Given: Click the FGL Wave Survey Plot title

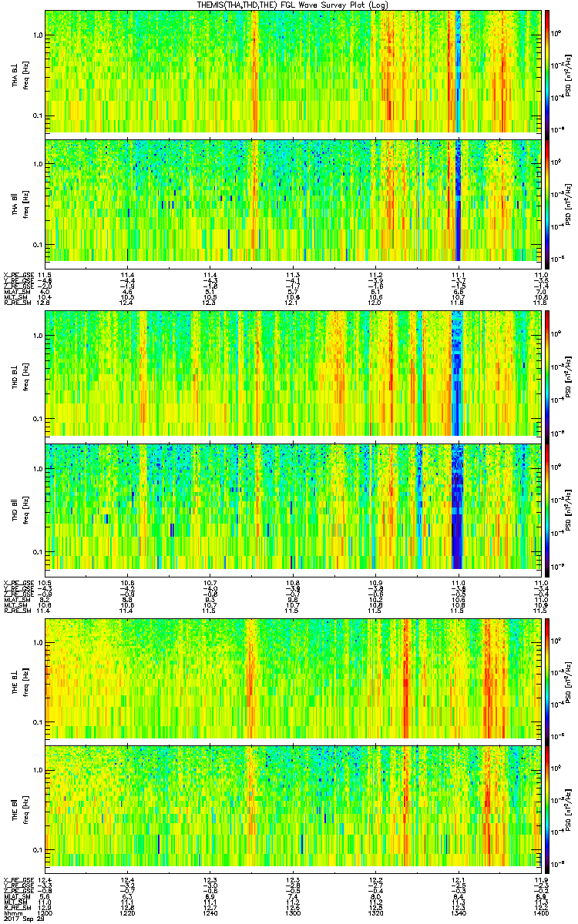Looking at the screenshot, I should (294, 5).
